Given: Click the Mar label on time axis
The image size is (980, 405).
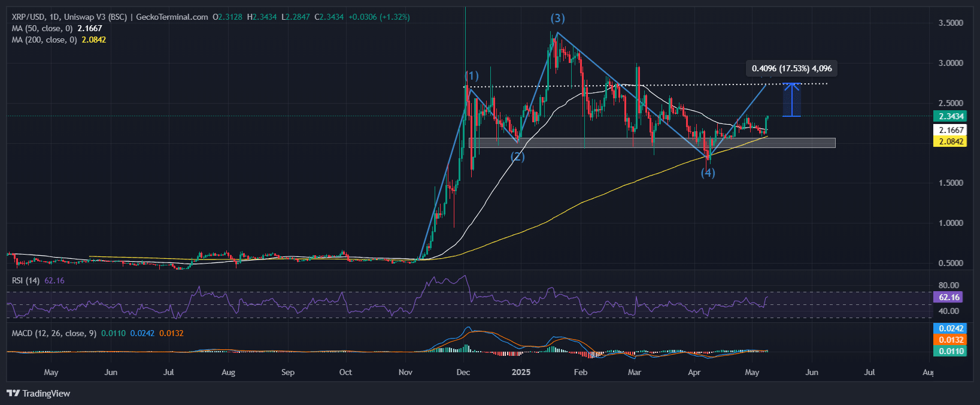Looking at the screenshot, I should click(635, 372).
